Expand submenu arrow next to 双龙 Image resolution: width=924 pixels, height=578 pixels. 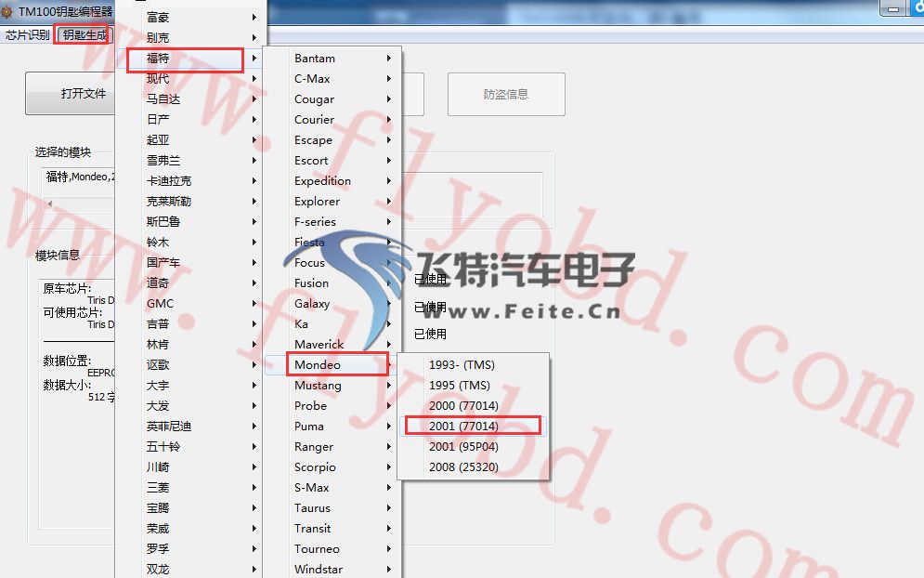pyautogui.click(x=254, y=569)
